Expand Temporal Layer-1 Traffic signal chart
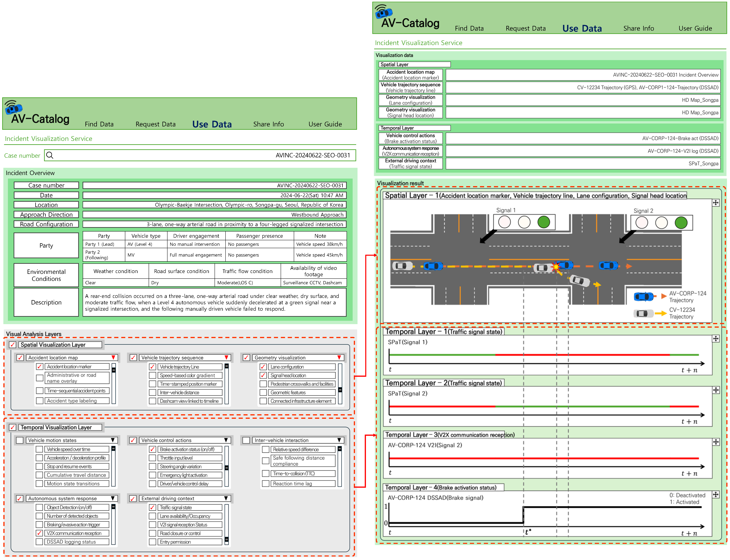 (716, 339)
